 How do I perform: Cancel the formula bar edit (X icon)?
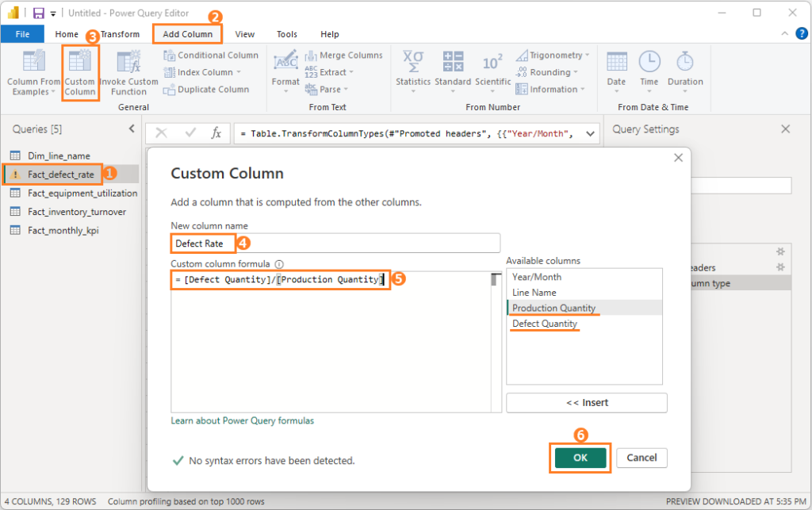[x=161, y=133]
